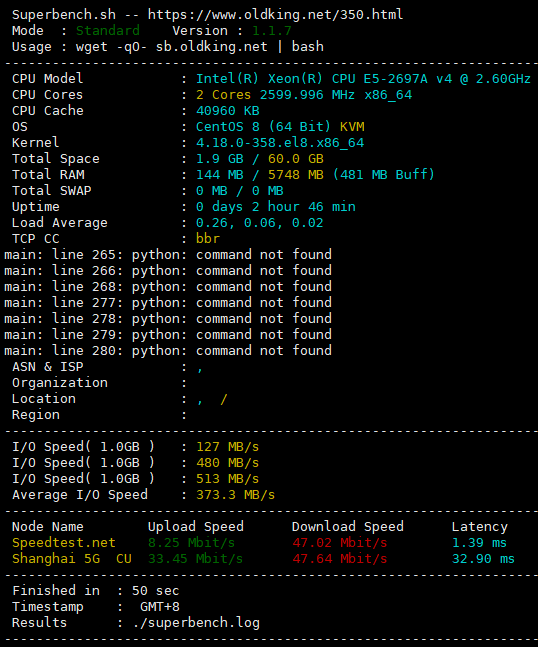Click the line 265 python error message
This screenshot has height=647, width=538.
(168, 255)
